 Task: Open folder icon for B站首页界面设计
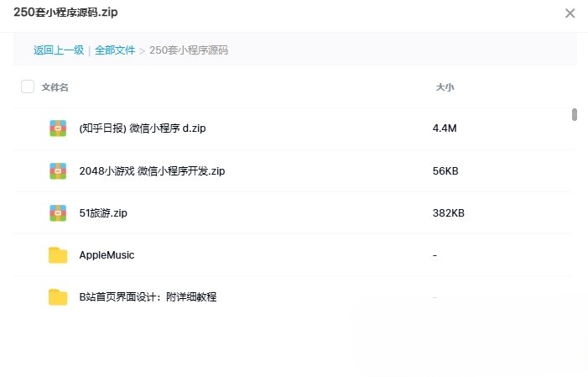click(x=58, y=297)
